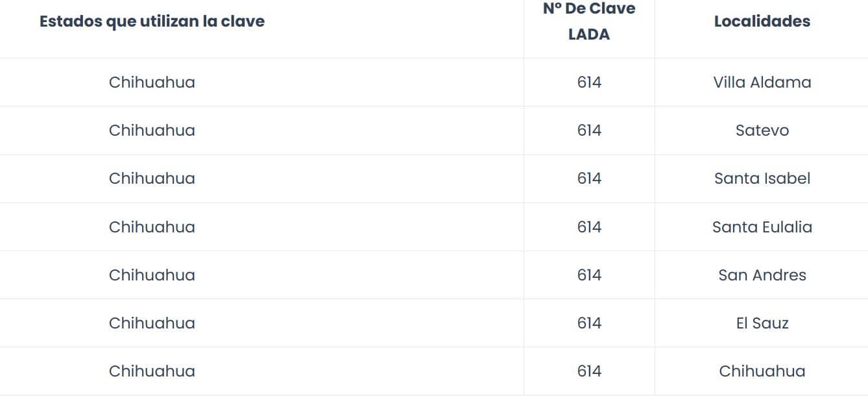868x396 pixels.
Task: Click the 614 code in the Santa Eulalia row
Action: (x=589, y=227)
